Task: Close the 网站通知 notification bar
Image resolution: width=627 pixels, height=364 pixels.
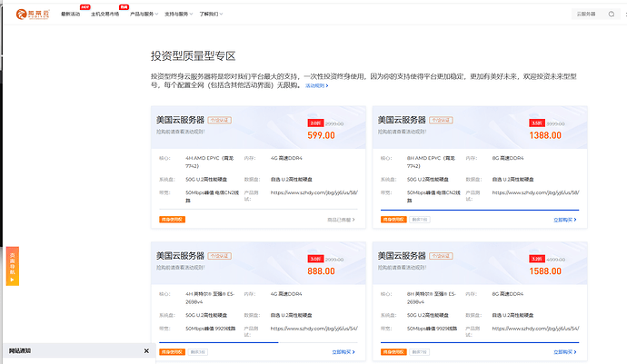Action: pyautogui.click(x=146, y=350)
